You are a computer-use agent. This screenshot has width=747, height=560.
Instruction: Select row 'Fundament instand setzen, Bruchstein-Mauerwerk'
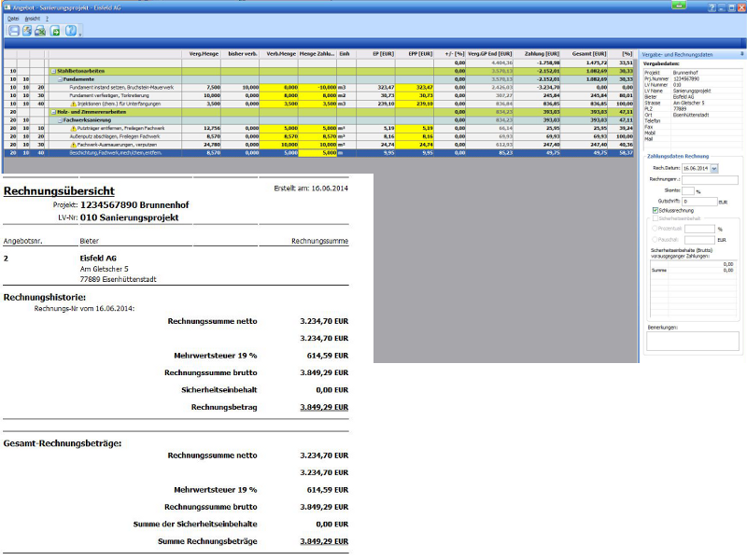(318, 88)
